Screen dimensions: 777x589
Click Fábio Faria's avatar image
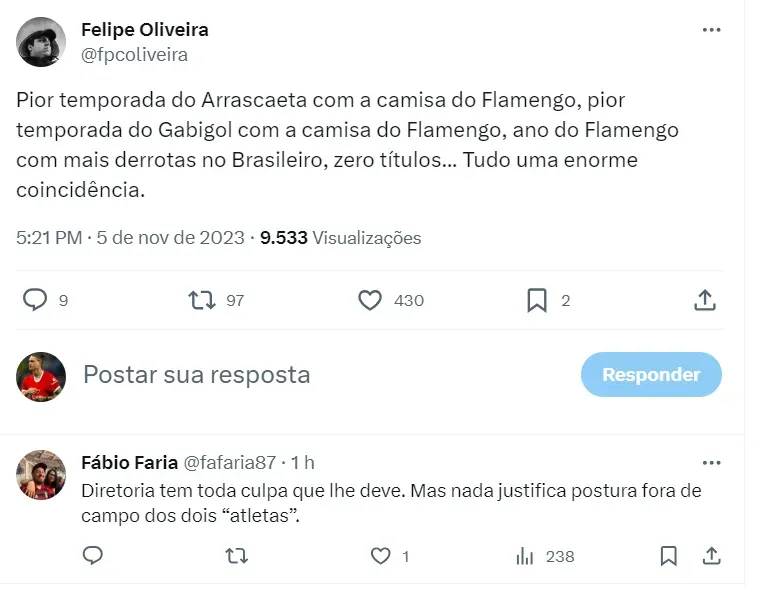(42, 474)
